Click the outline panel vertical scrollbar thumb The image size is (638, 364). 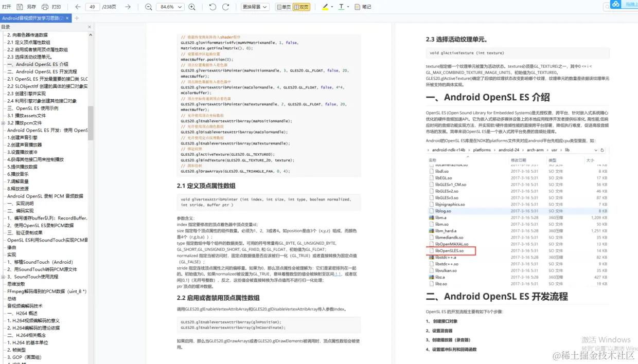(91, 123)
